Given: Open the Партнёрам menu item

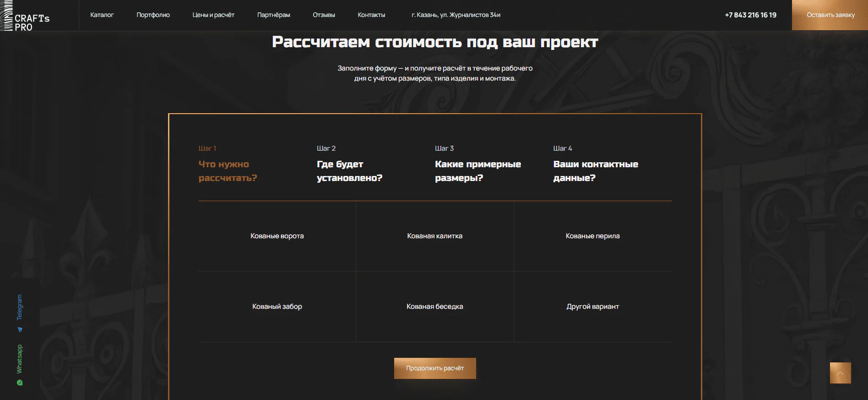Looking at the screenshot, I should pyautogui.click(x=274, y=15).
